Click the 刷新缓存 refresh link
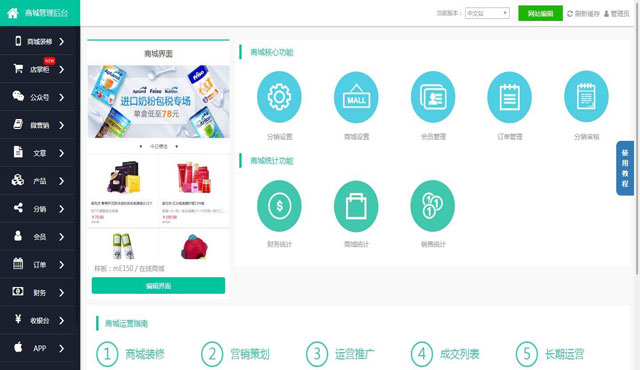This screenshot has width=640, height=370. 583,13
